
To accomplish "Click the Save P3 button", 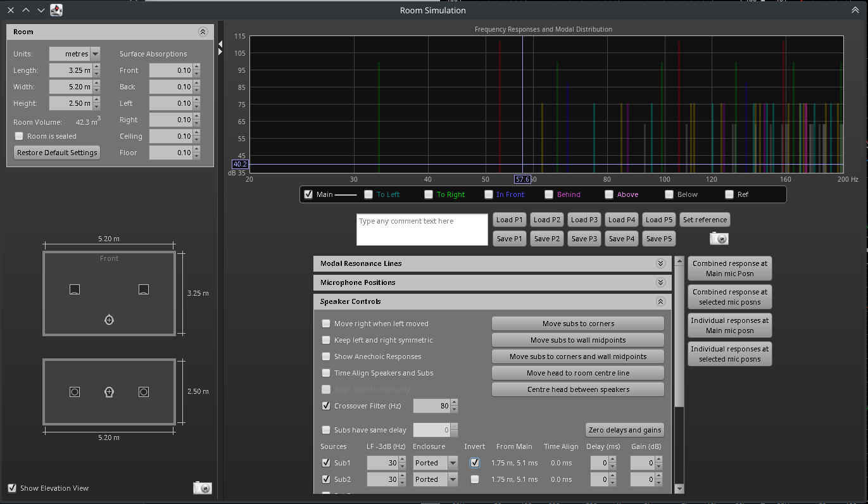I will click(584, 239).
